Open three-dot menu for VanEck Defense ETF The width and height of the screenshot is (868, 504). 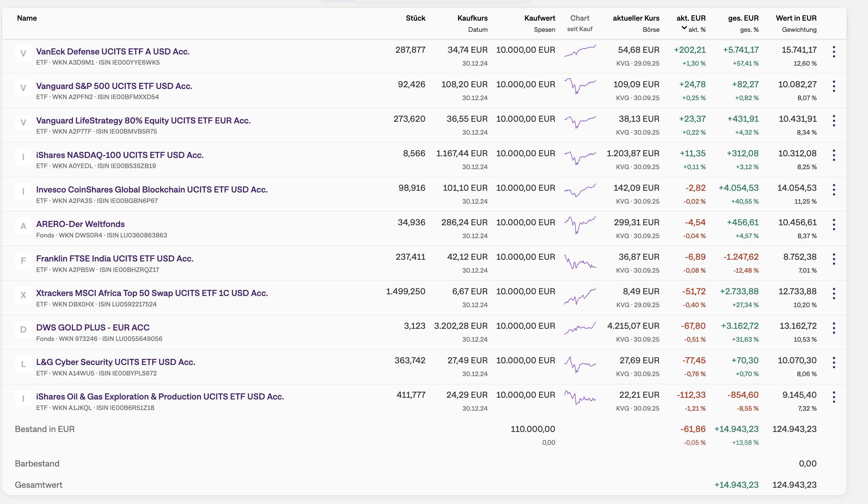click(834, 52)
